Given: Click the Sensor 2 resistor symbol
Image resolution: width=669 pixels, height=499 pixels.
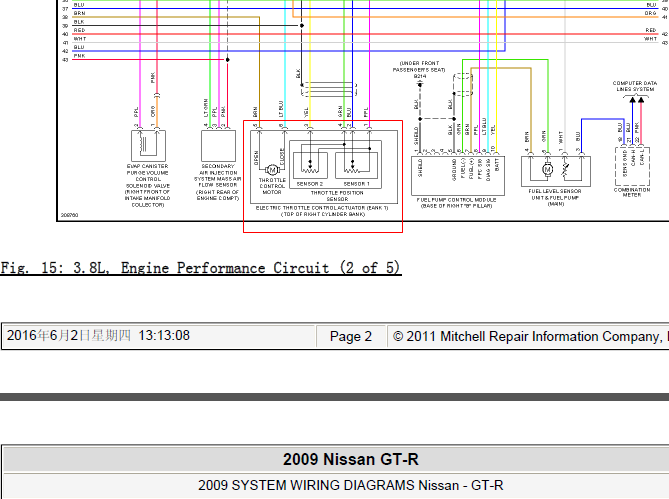Looking at the screenshot, I should coord(310,170).
